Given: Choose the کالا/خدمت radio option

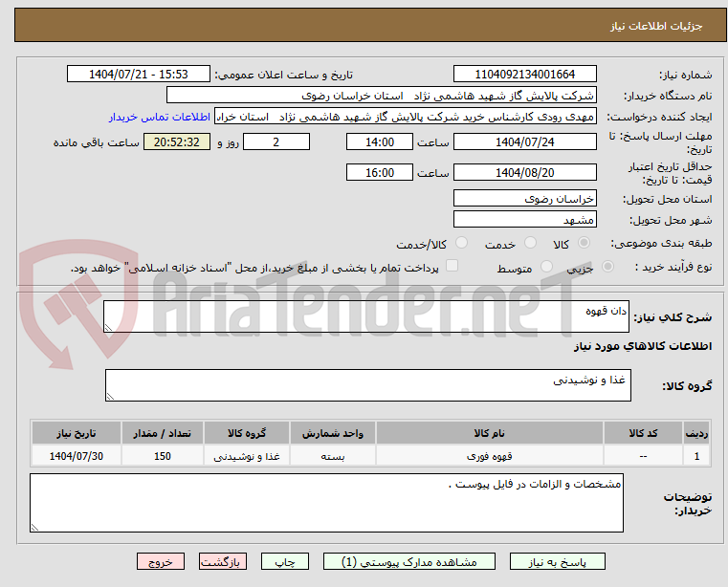Looking at the screenshot, I should (462, 244).
